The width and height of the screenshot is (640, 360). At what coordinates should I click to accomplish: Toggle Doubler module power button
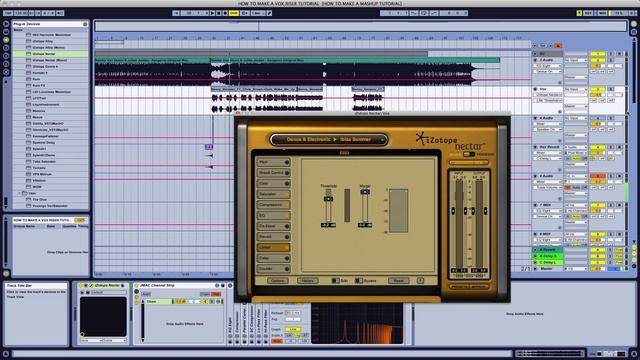coord(287,269)
